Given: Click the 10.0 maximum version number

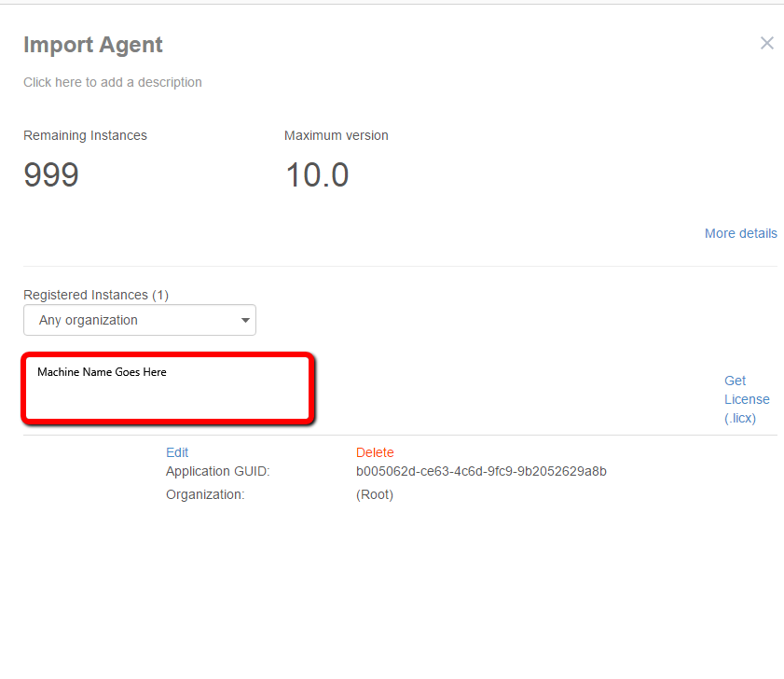Looking at the screenshot, I should coord(317,174).
